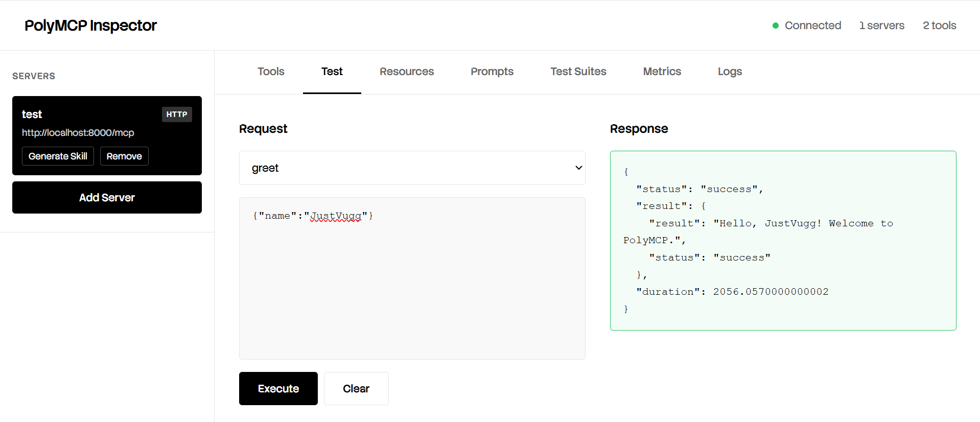Open the Resources tab
The width and height of the screenshot is (980, 422).
pos(407,72)
